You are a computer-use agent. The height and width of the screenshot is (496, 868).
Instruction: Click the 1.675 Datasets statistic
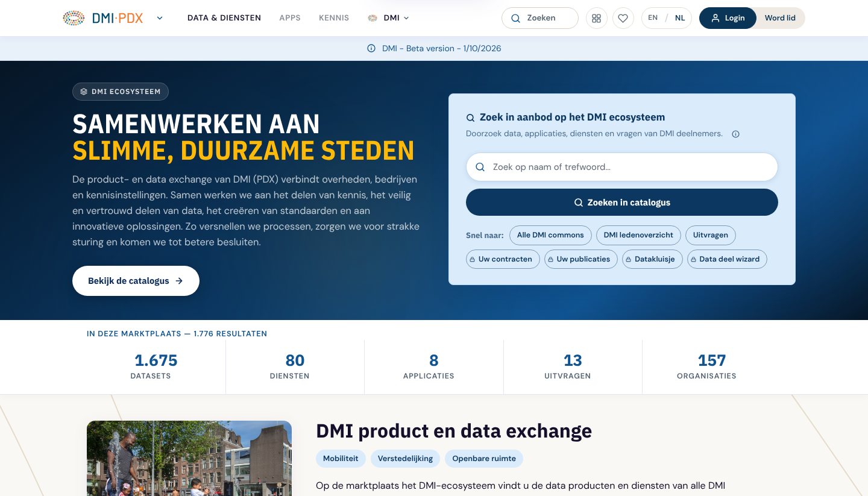[x=156, y=367]
